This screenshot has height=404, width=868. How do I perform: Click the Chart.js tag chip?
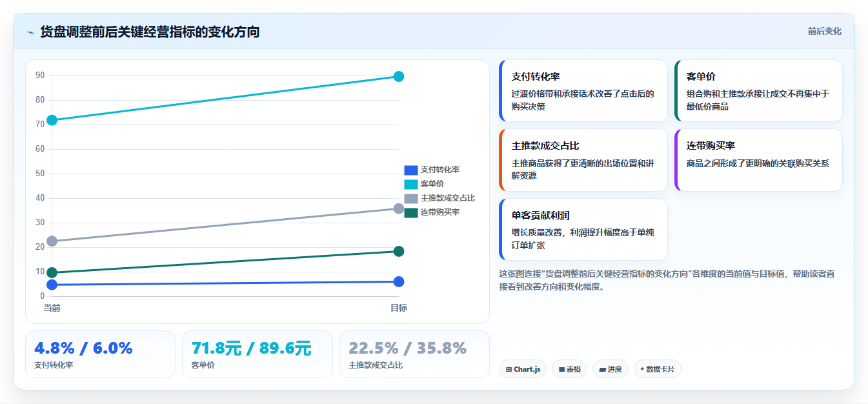pos(523,369)
